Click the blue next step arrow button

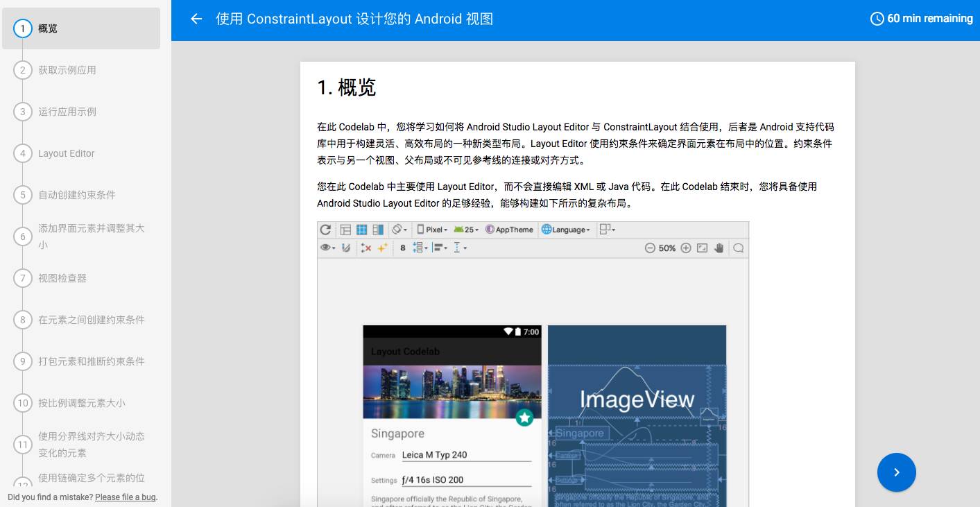pos(896,472)
